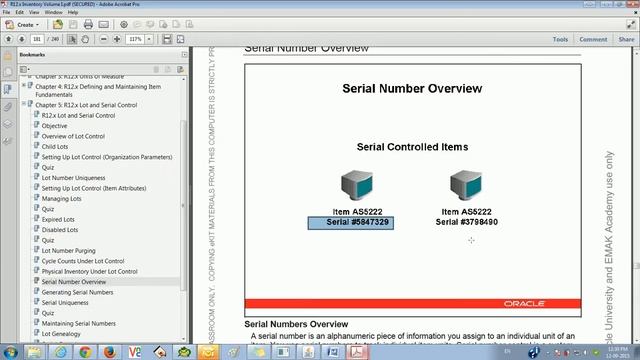Click the bookmarks panel vertical scrollbar

click(x=183, y=206)
